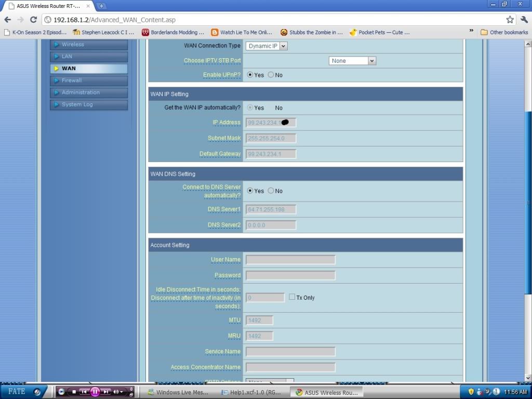Switch to Windows Live Messenger in the taskbar
The width and height of the screenshot is (532, 399).
pyautogui.click(x=178, y=392)
